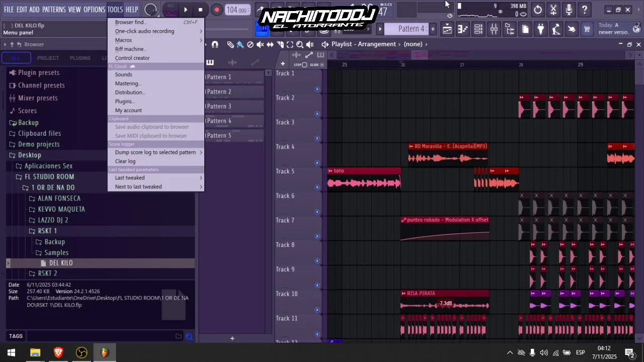Click the undo history circular arrow icon

click(538, 10)
